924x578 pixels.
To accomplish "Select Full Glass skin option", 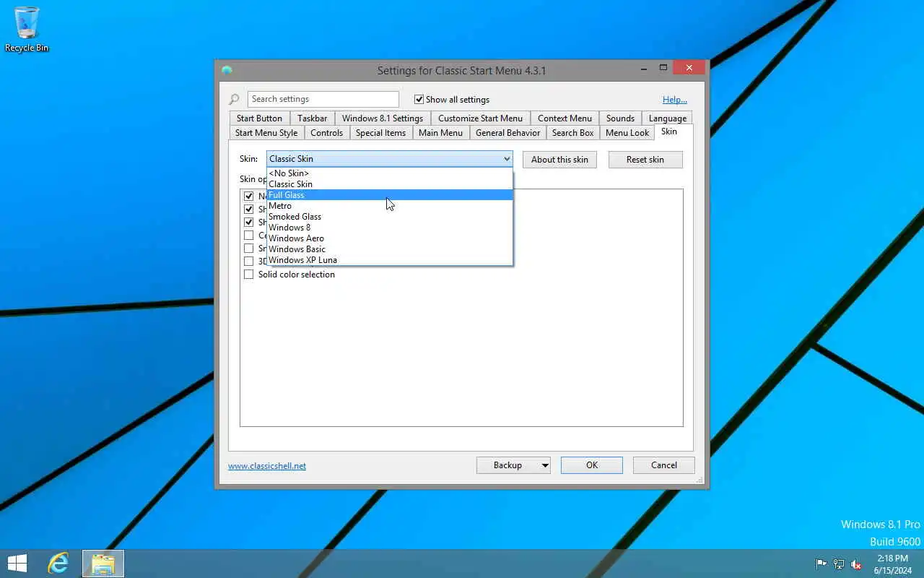I will click(390, 195).
